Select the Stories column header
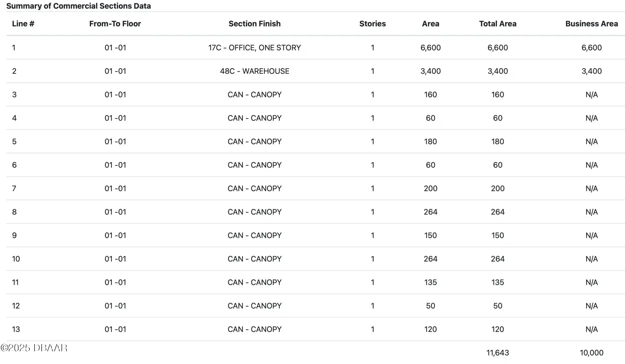The width and height of the screenshot is (625, 364). pyautogui.click(x=372, y=24)
